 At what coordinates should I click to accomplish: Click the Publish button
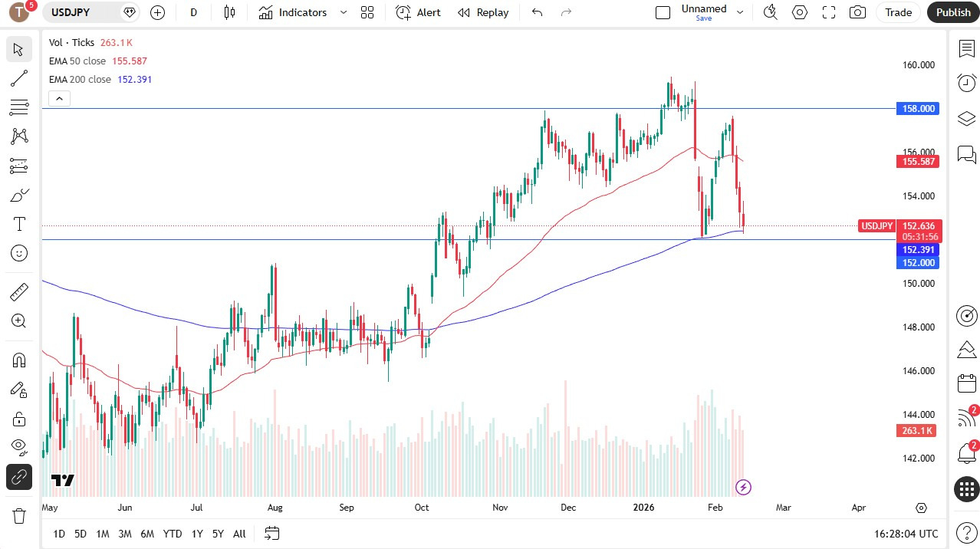tap(952, 12)
